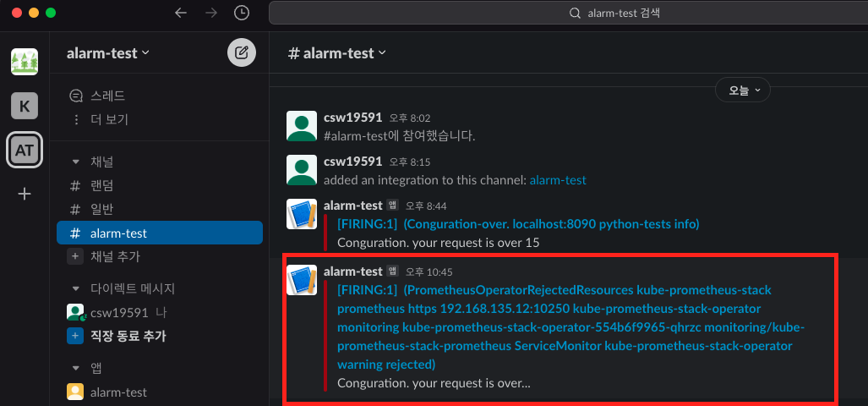The image size is (868, 406).
Task: Click the 스레드 speech bubble icon
Action: [x=76, y=96]
